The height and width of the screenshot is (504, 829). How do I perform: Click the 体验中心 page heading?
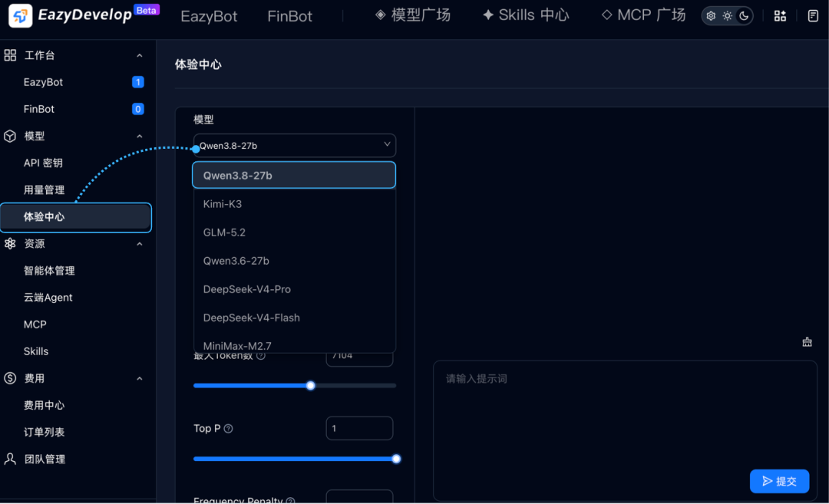[198, 64]
